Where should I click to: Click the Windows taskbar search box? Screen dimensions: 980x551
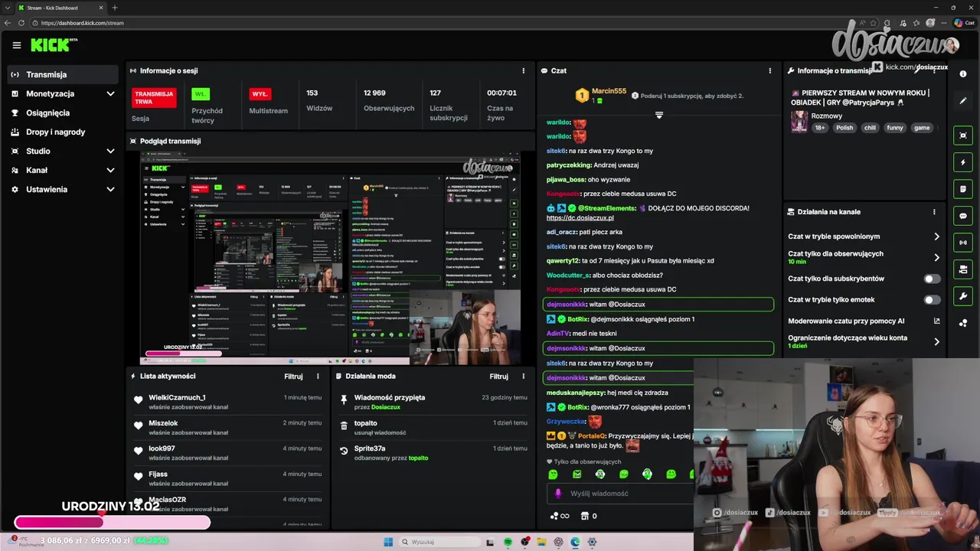coord(439,542)
